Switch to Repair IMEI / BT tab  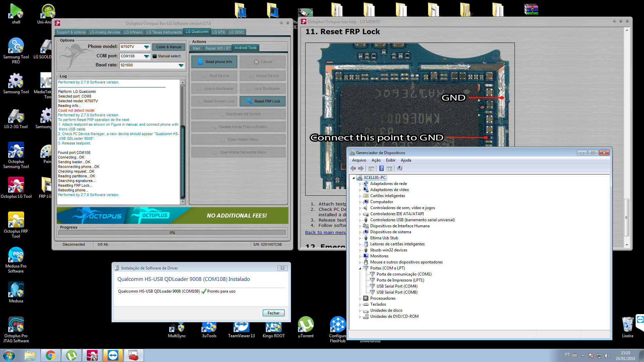pos(218,48)
